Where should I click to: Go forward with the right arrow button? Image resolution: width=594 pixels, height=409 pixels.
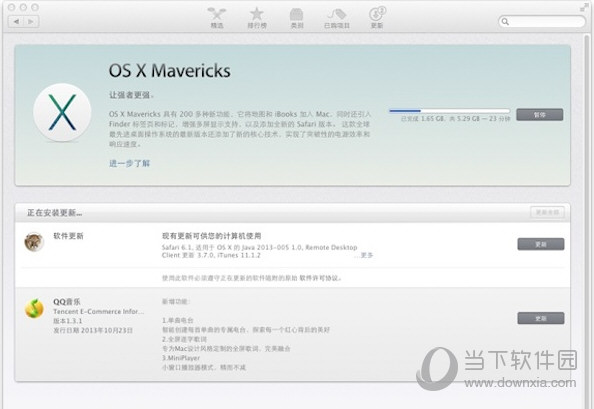click(x=31, y=22)
